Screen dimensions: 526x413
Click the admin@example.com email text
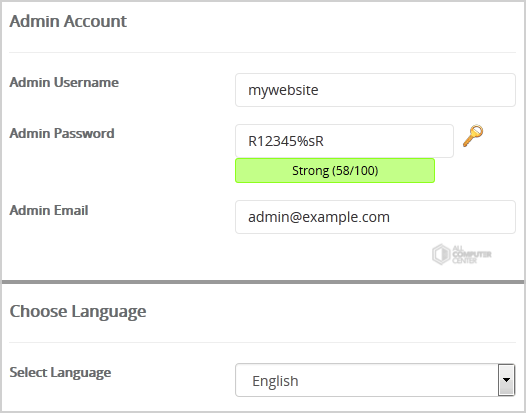coord(319,217)
